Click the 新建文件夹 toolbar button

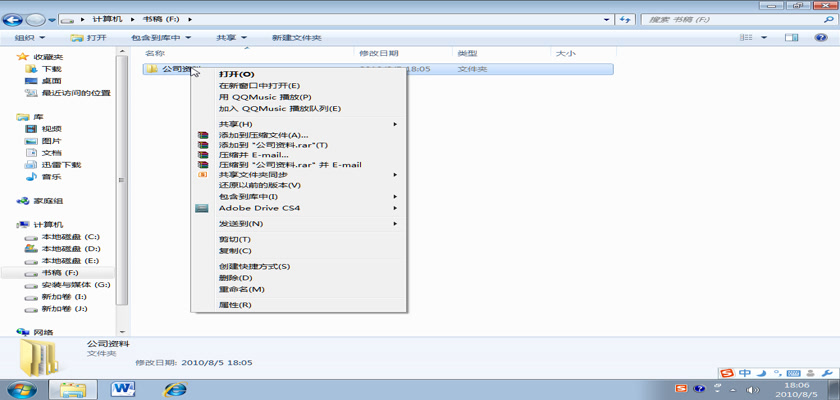(296, 38)
